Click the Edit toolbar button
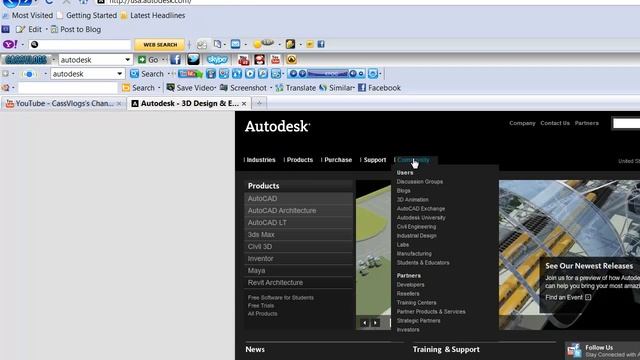Screen dimensions: 640x360 (29, 29)
